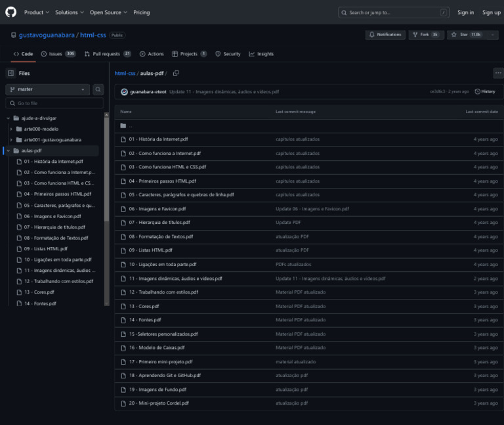Open commit History
The height and width of the screenshot is (425, 504).
[x=485, y=91]
